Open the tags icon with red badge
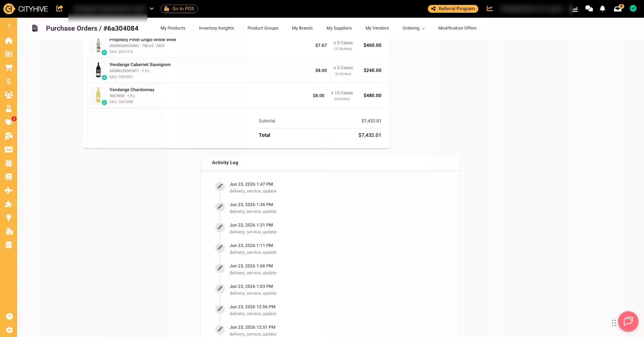 tap(9, 122)
